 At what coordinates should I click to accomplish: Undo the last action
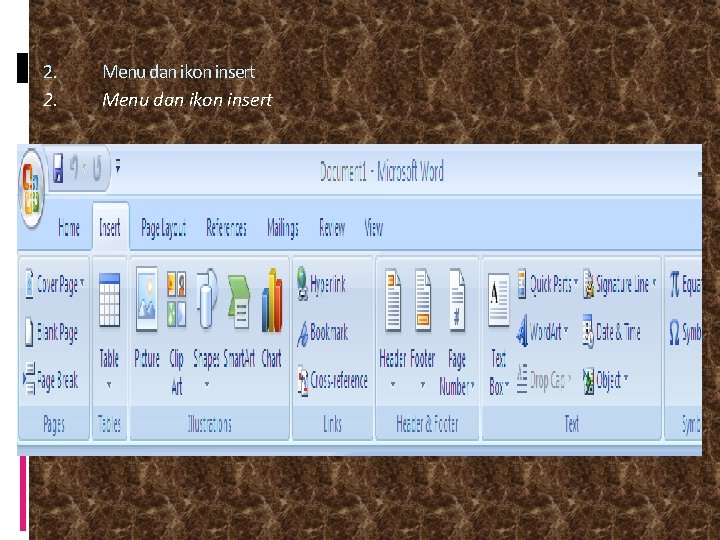point(74,167)
